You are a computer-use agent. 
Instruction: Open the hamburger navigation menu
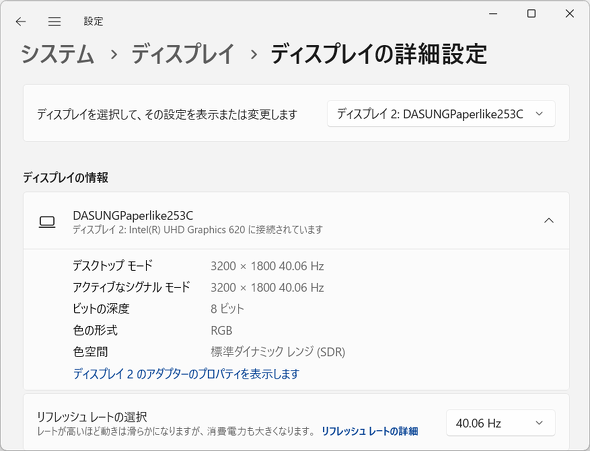(55, 22)
